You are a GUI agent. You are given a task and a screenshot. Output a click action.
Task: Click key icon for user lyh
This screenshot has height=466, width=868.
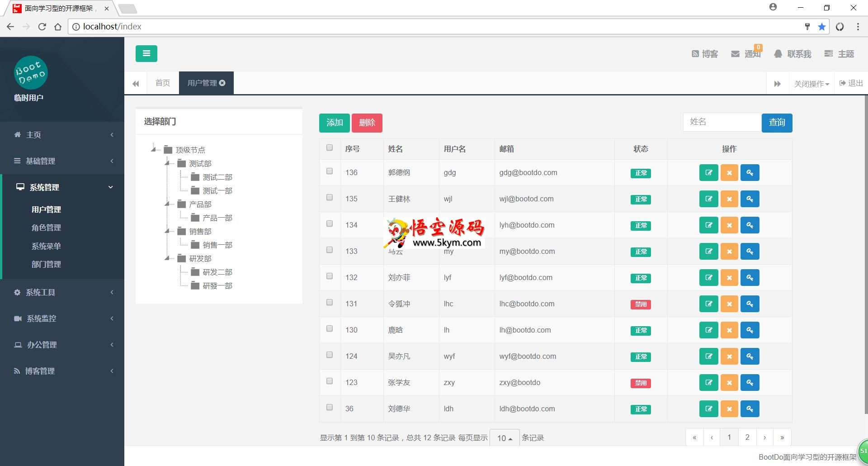750,225
